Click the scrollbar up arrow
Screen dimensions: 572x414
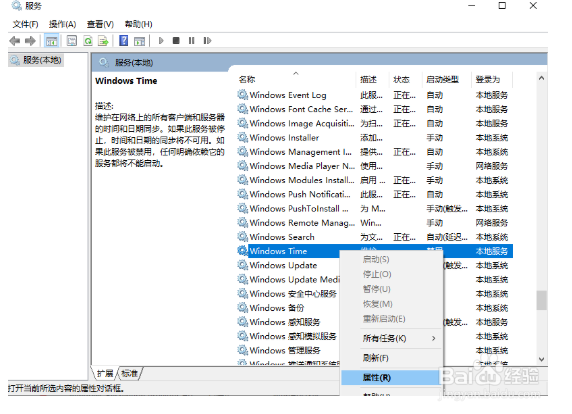click(x=541, y=78)
